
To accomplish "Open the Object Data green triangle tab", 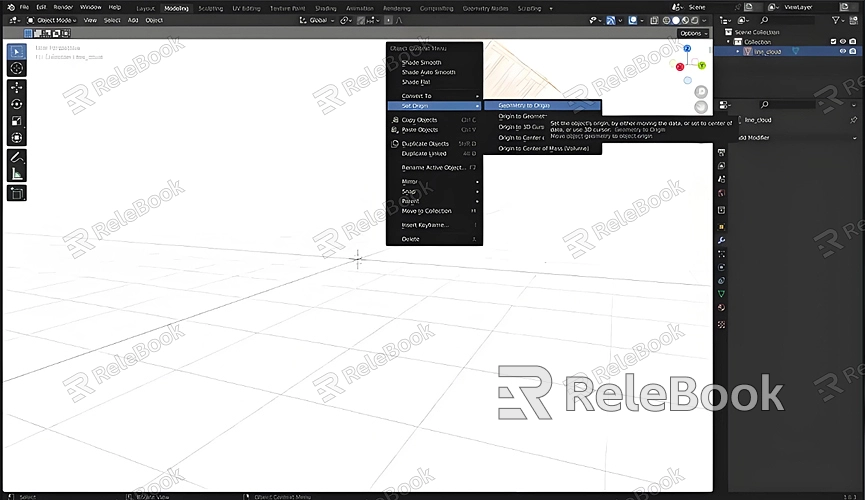I will click(x=722, y=294).
